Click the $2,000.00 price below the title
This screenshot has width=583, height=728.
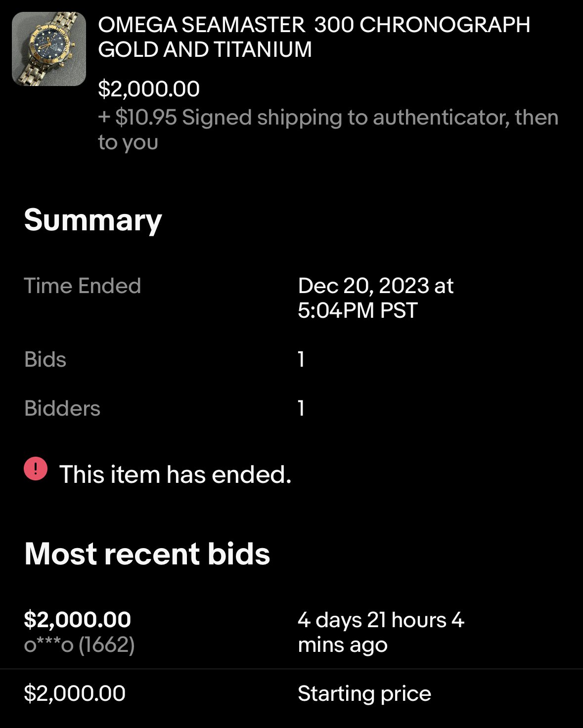pyautogui.click(x=149, y=89)
